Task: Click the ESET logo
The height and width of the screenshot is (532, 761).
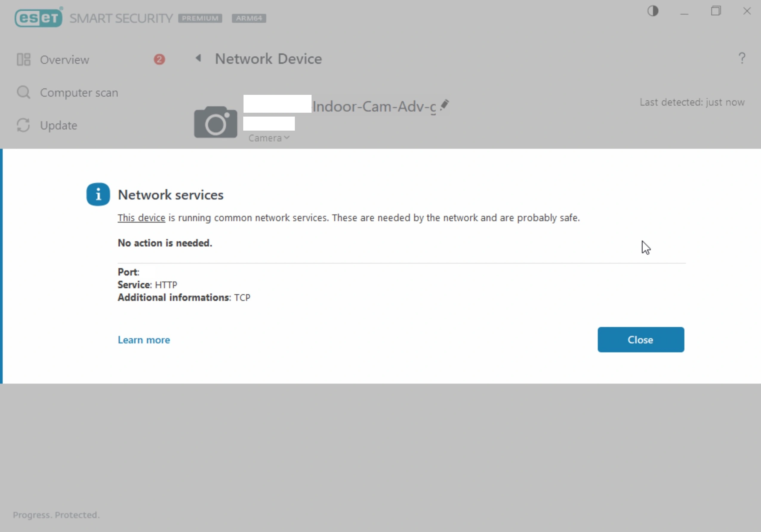Action: [38, 18]
